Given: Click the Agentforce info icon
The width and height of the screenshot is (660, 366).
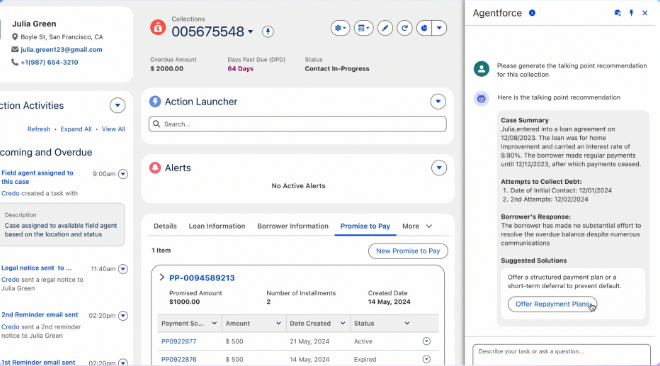Looking at the screenshot, I should click(532, 13).
